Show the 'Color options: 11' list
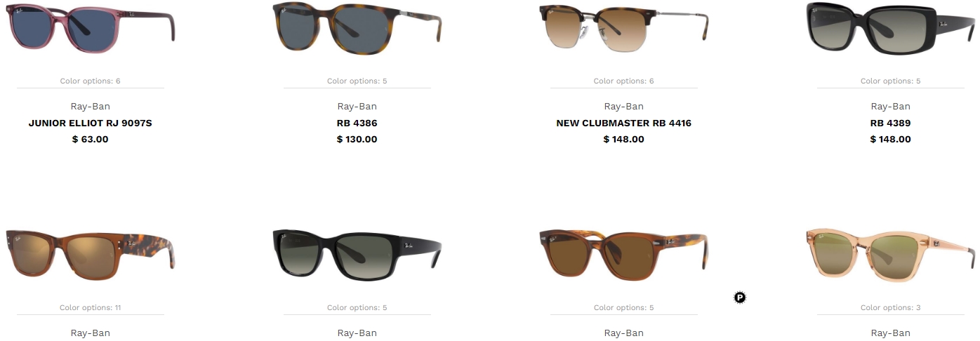The height and width of the screenshot is (341, 980). (91, 307)
